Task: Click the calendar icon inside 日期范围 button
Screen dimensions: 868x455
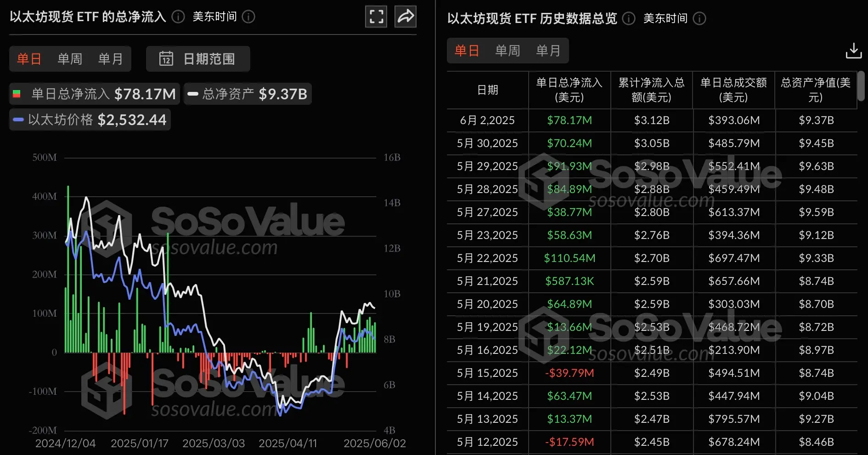Action: (167, 59)
